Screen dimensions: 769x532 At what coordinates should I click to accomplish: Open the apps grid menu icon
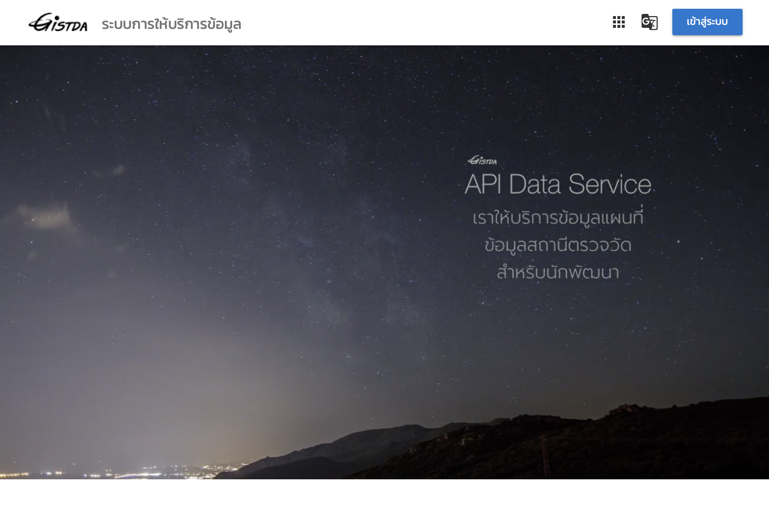coord(619,22)
